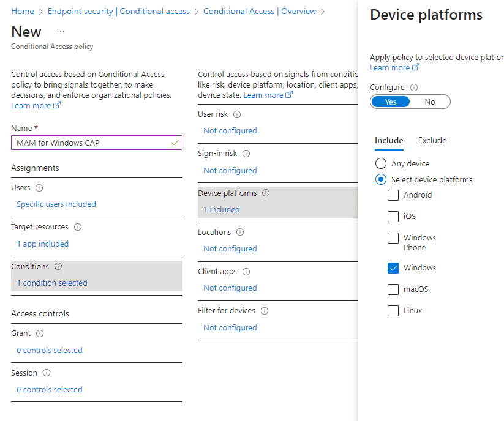This screenshot has width=504, height=421.
Task: Check the Android platform checkbox
Action: pos(393,195)
